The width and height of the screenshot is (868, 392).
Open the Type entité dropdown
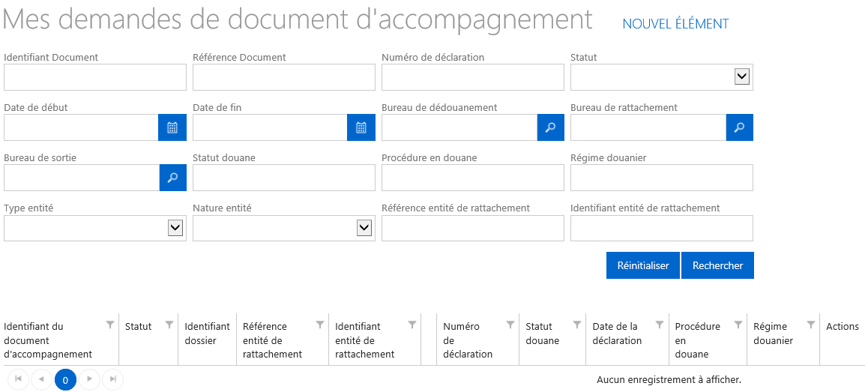point(175,228)
